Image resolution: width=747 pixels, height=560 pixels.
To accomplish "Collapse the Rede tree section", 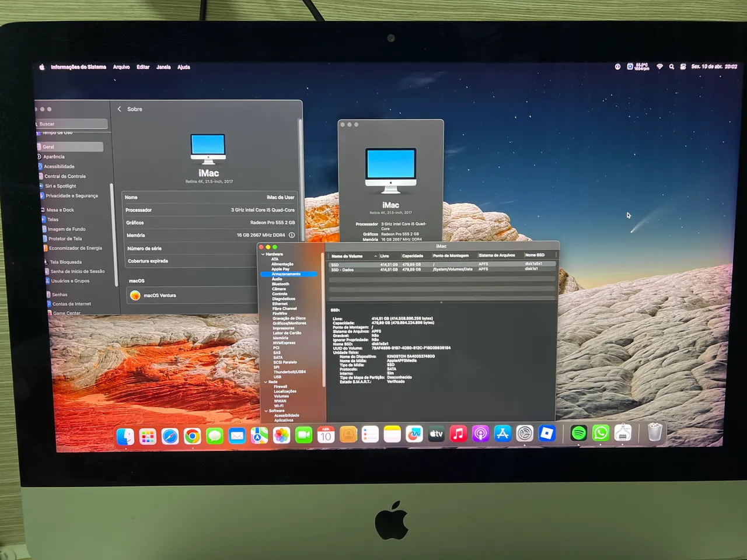I will pos(265,382).
